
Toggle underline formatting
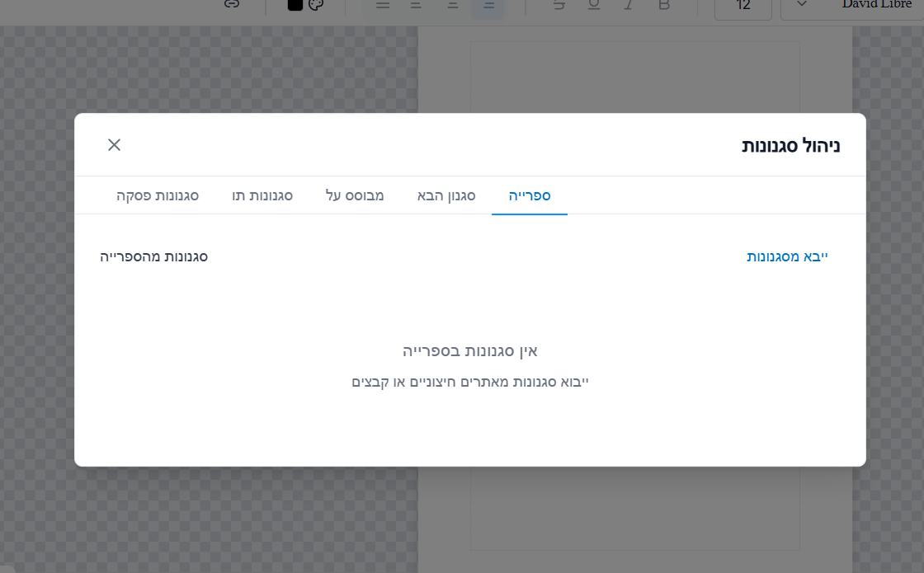594,5
